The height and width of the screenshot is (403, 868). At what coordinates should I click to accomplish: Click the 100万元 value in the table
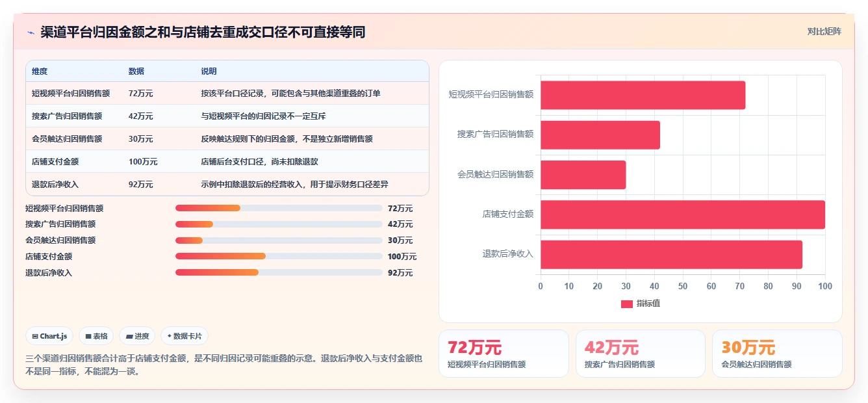click(x=143, y=162)
